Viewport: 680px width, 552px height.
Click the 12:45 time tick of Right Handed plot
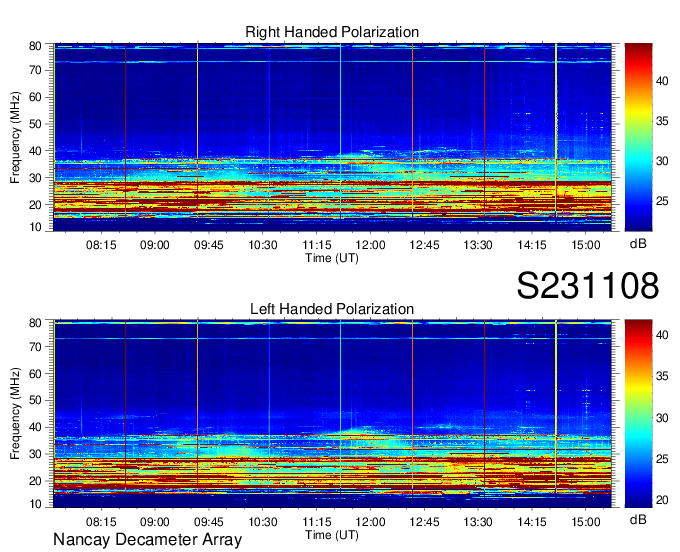pos(424,245)
